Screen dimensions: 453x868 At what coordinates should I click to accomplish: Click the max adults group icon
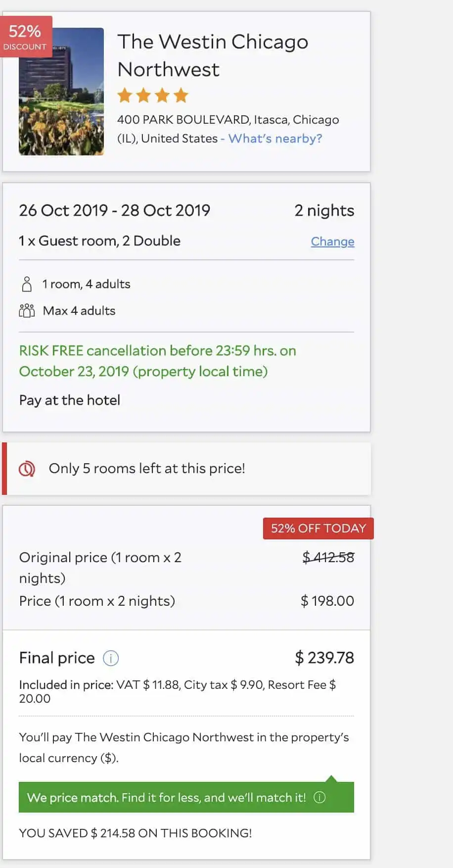click(x=27, y=311)
